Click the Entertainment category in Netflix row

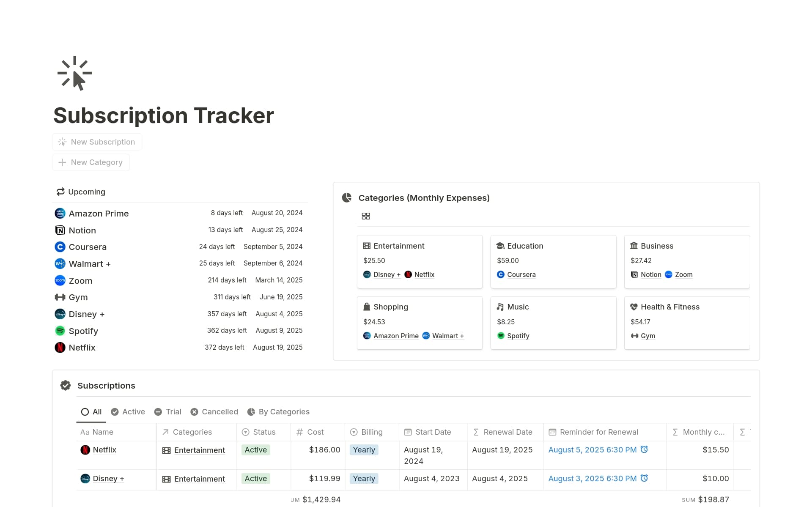pos(194,450)
